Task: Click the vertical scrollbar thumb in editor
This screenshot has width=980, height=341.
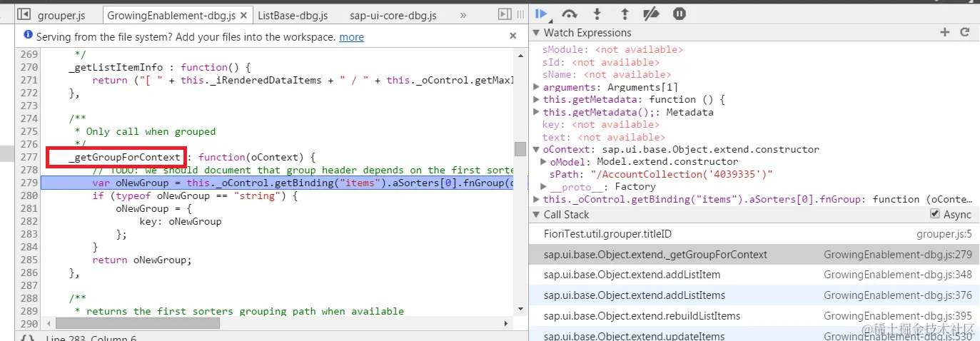Action: point(520,148)
